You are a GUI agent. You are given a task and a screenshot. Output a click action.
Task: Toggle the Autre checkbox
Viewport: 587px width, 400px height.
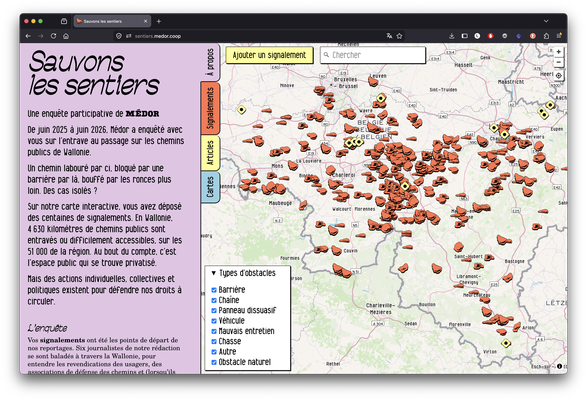pyautogui.click(x=214, y=352)
